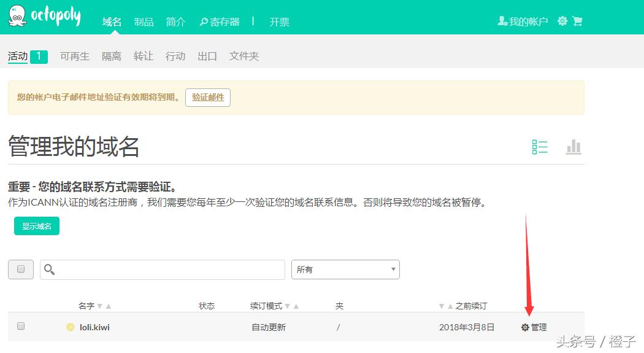
Task: Click the 夹 column header
Action: (x=339, y=306)
